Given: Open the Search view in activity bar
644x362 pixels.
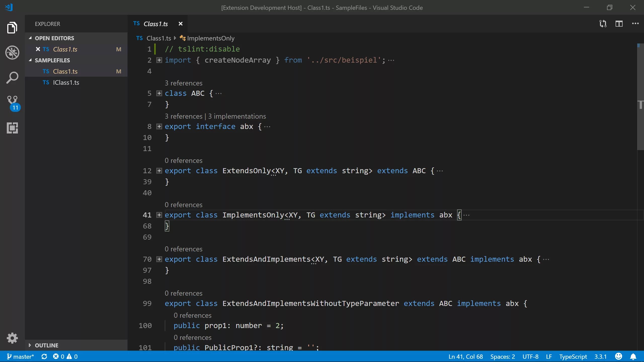Looking at the screenshot, I should (x=12, y=78).
